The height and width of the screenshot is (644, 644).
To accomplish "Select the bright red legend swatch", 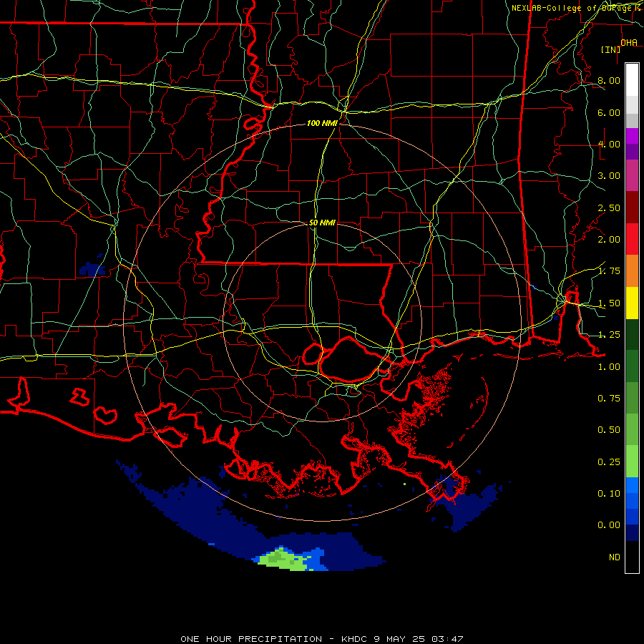I will pos(632,239).
